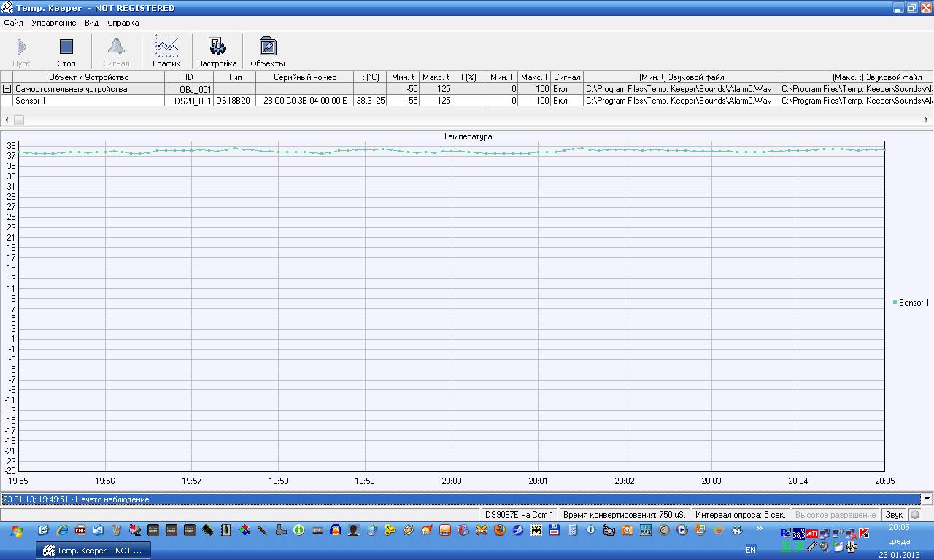Open the event log dropdown arrow
This screenshot has width=934, height=560.
click(927, 499)
